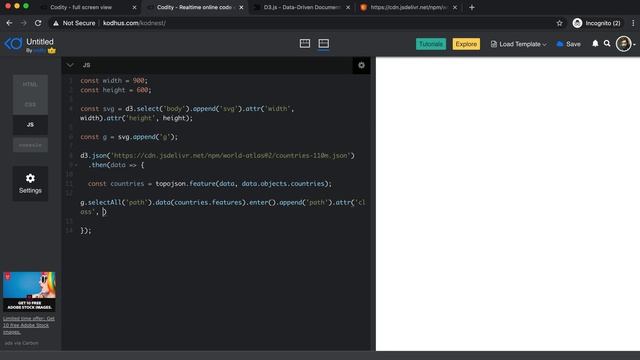Select the HTML panel button in sidebar
640x360 pixels.
[x=30, y=84]
